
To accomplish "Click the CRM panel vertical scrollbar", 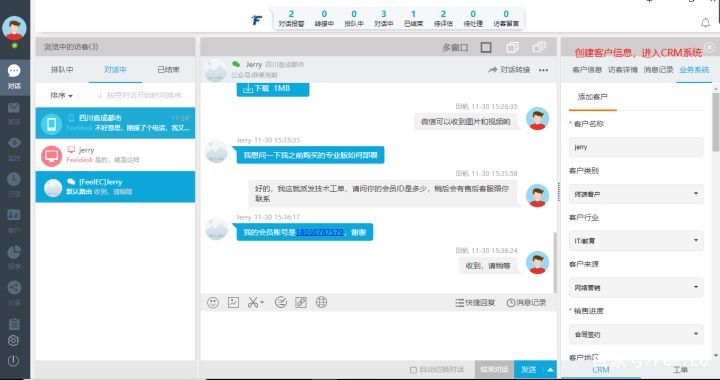I will pyautogui.click(x=716, y=122).
